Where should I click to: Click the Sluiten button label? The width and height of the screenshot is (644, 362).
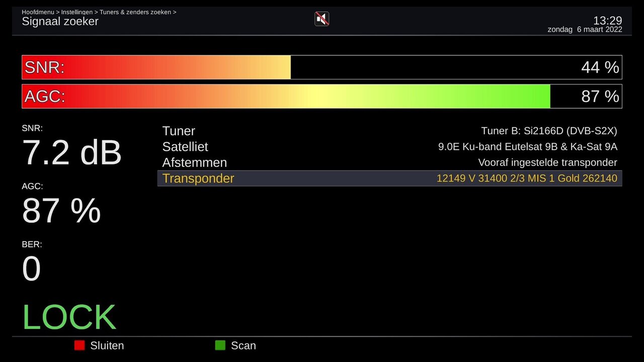point(107,346)
